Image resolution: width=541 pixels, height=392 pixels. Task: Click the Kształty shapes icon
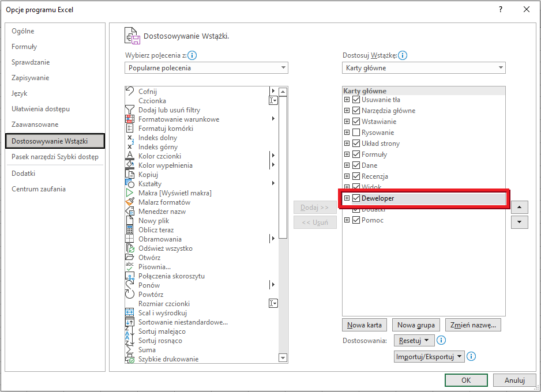(x=129, y=184)
